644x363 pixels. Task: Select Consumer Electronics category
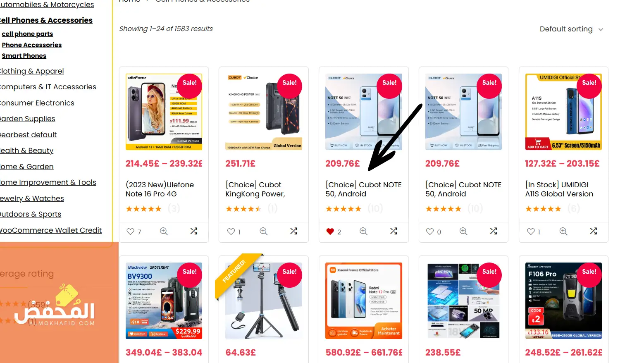(37, 103)
